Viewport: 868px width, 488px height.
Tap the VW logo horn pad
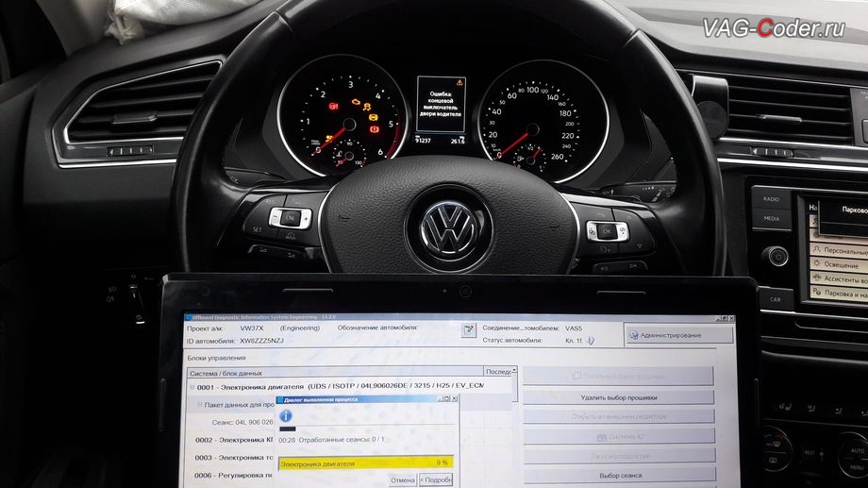(449, 230)
